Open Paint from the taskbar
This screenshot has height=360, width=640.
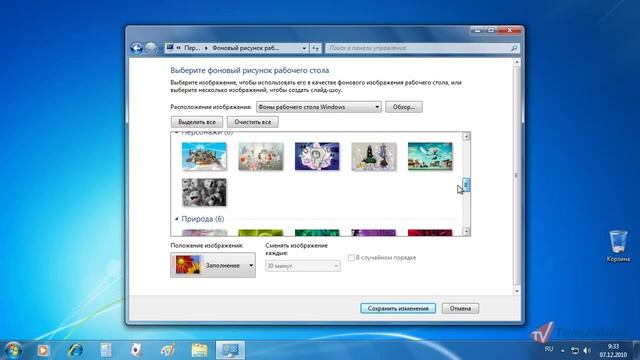click(168, 350)
